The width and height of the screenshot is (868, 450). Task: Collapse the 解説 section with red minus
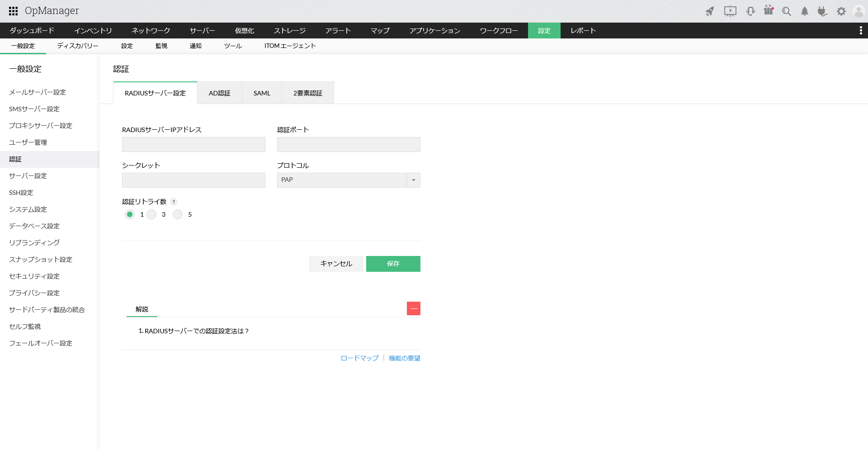(414, 308)
